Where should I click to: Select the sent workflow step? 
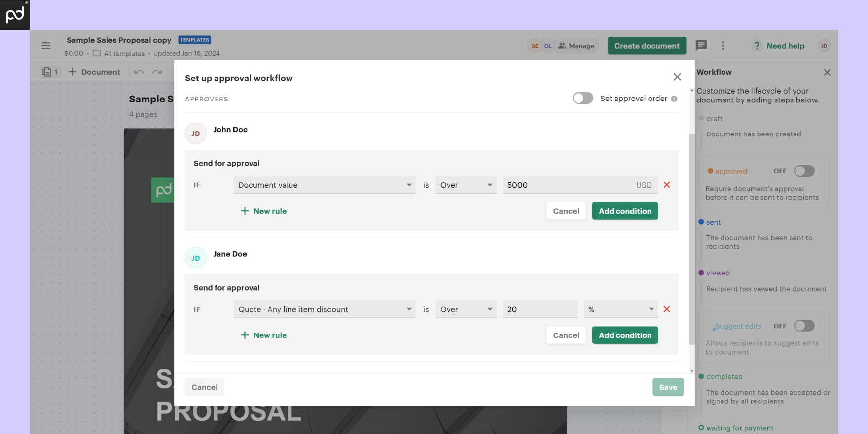713,222
